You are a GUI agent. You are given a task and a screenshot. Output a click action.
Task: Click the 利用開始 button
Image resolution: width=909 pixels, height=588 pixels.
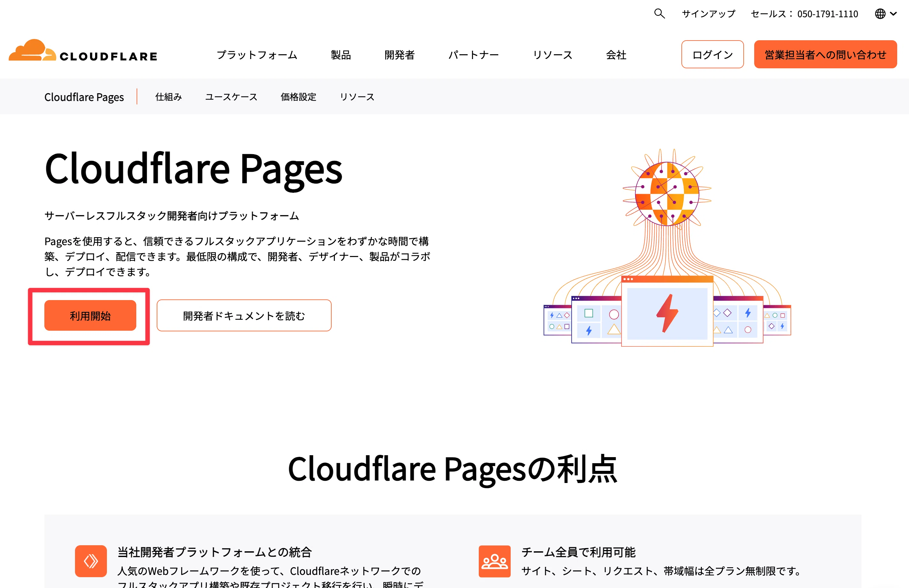pos(90,315)
